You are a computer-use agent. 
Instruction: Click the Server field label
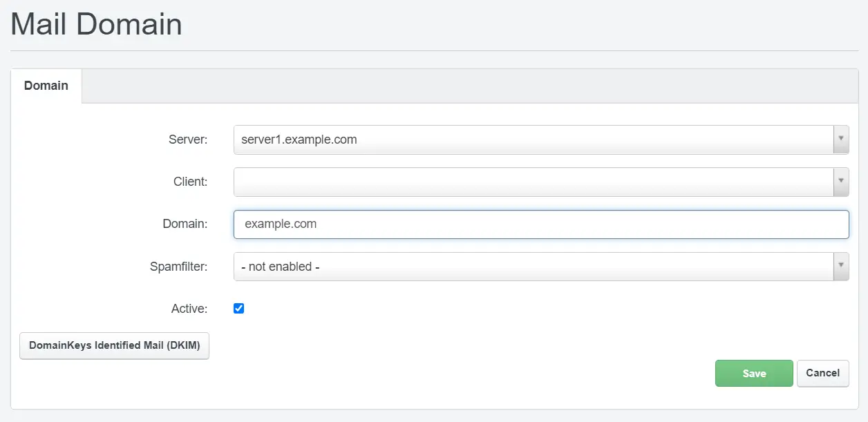tap(188, 140)
